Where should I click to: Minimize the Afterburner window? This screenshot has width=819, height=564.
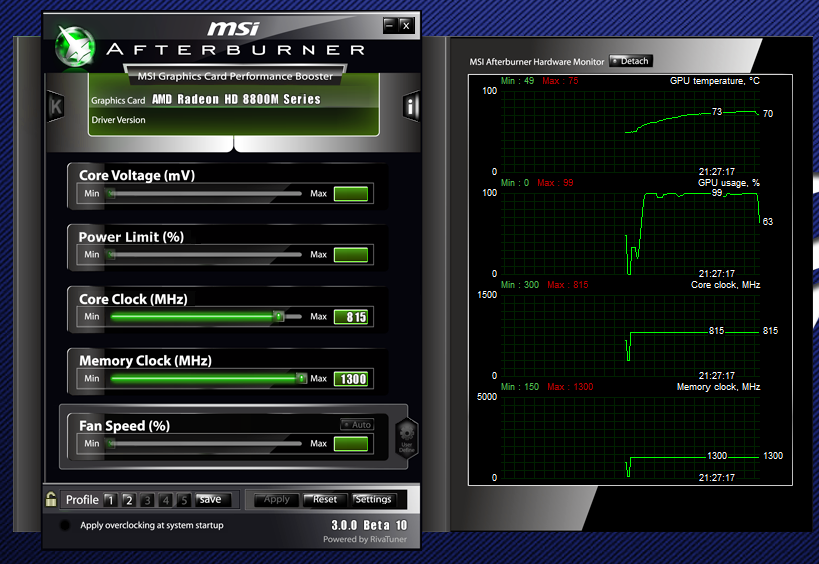[x=390, y=25]
